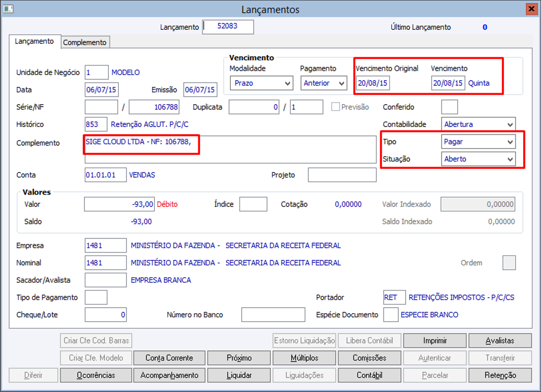Click the Espécie Documento field
Viewport: 541px width, 392px height.
click(391, 315)
